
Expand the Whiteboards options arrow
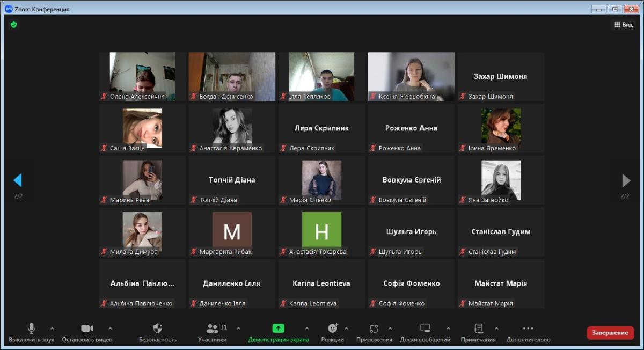pos(448,328)
